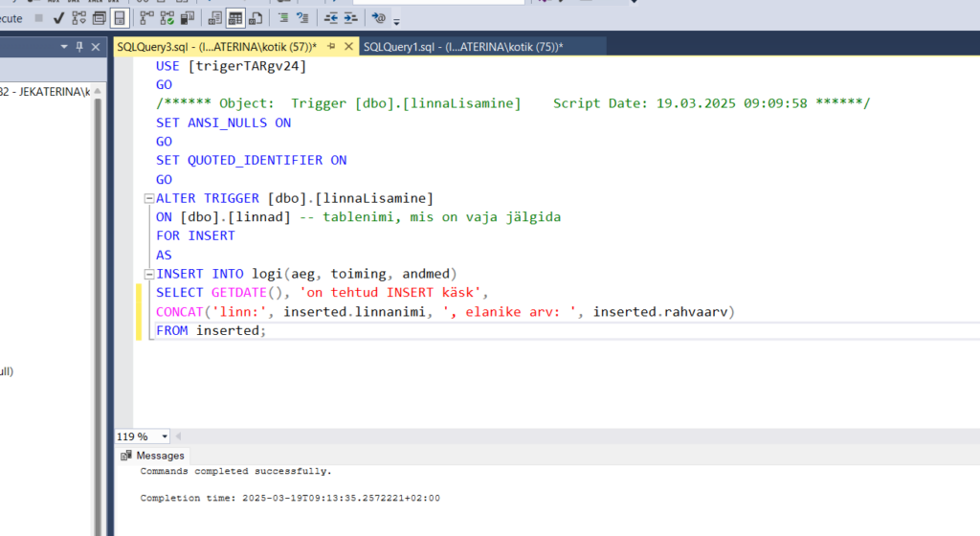This screenshot has height=536, width=980.
Task: Click the 'AS' keyword line
Action: [164, 255]
